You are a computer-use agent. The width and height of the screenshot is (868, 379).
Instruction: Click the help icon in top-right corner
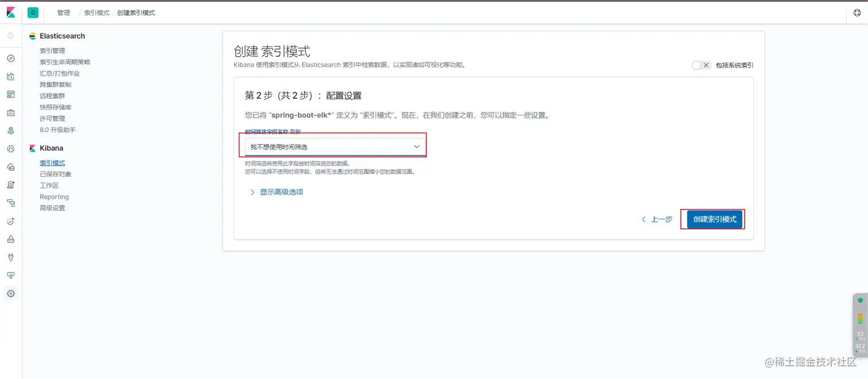point(858,13)
